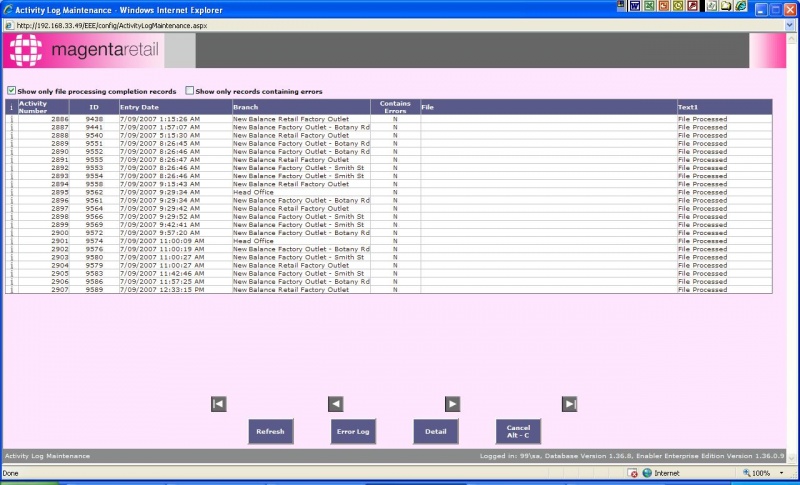Select activity number 2886 cell
800x485 pixels.
coord(44,119)
